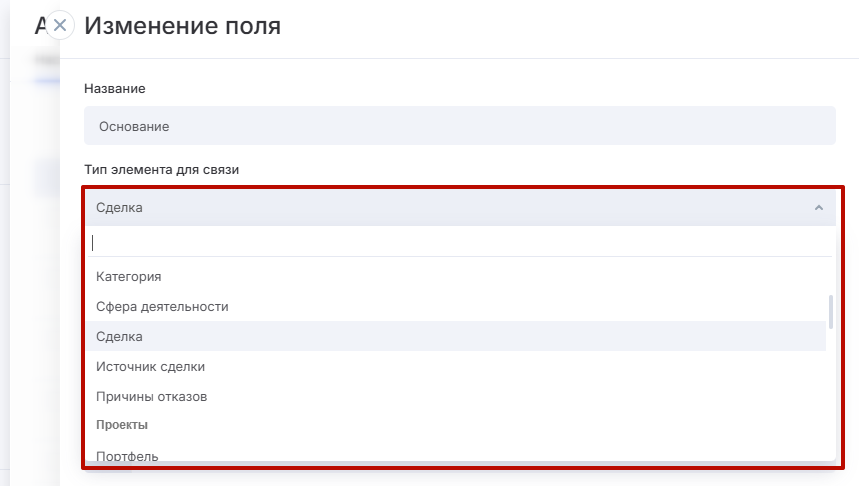Pick the highlighted Сделка list option

tap(456, 336)
